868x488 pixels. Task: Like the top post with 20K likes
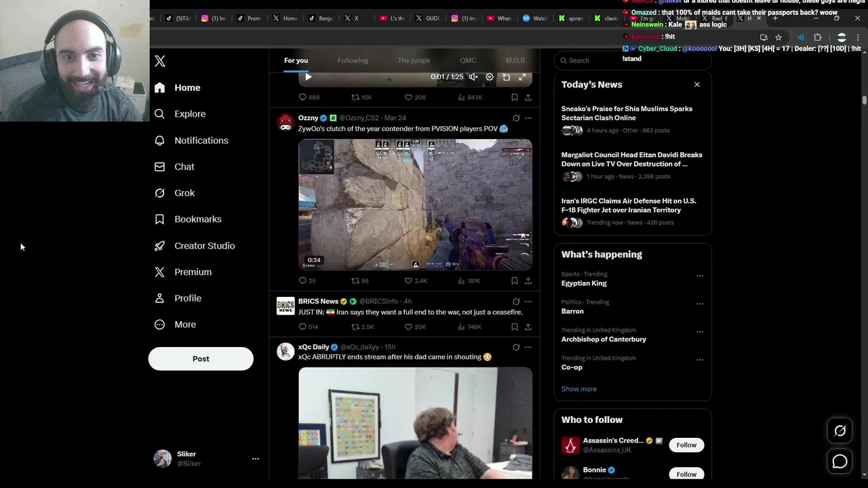415,98
